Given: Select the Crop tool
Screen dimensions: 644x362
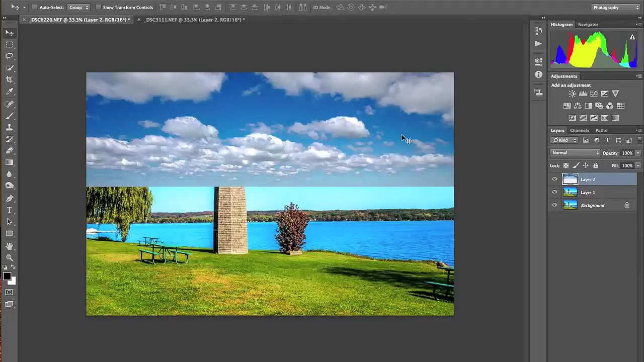Looking at the screenshot, I should click(10, 80).
